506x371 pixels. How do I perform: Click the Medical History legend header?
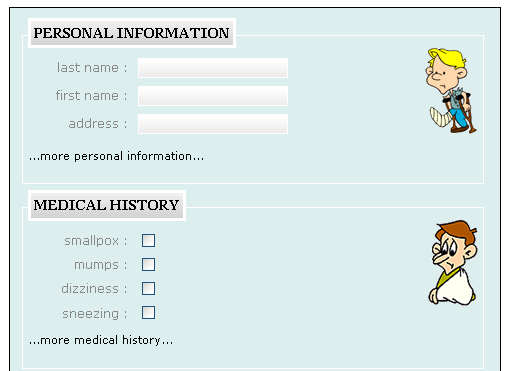click(x=107, y=205)
